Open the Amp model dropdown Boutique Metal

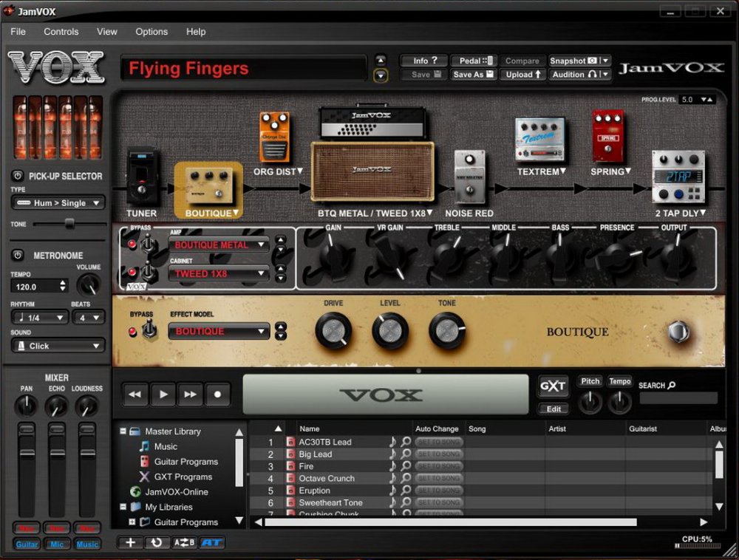[219, 245]
